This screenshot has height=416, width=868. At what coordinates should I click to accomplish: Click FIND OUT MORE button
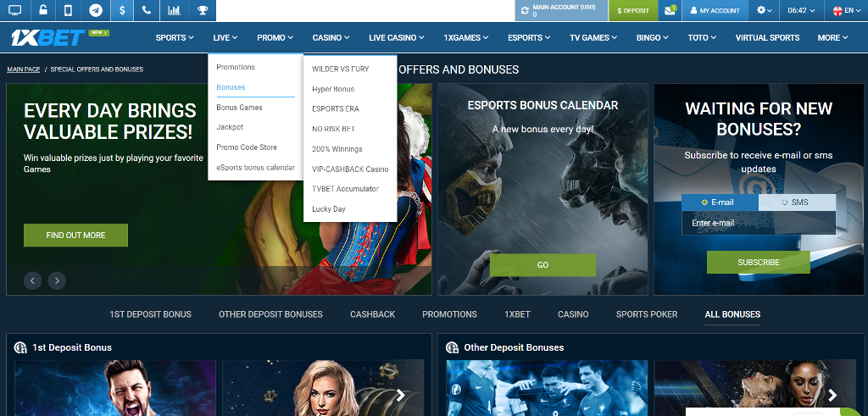75,235
